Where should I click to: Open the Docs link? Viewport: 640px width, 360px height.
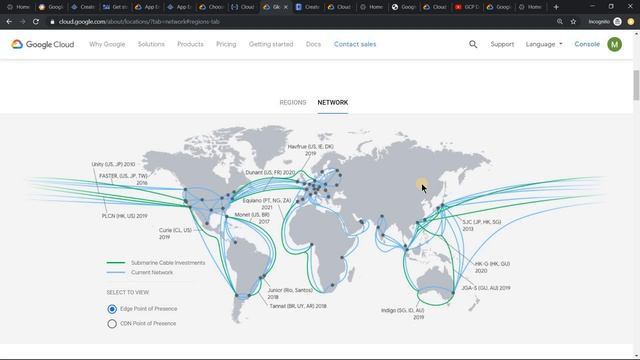click(313, 44)
